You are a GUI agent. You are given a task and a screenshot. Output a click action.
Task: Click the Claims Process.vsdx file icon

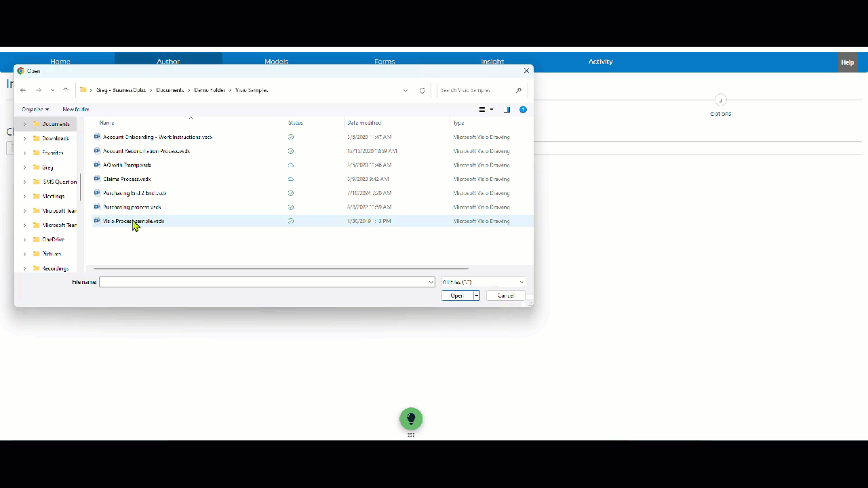pyautogui.click(x=98, y=179)
